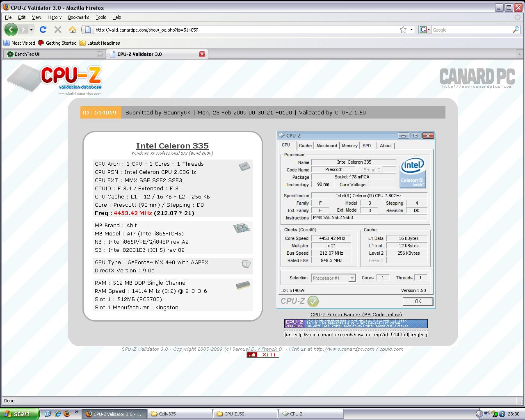The height and width of the screenshot is (420, 525).
Task: Open the address bar history dropdown
Action: [x=411, y=30]
